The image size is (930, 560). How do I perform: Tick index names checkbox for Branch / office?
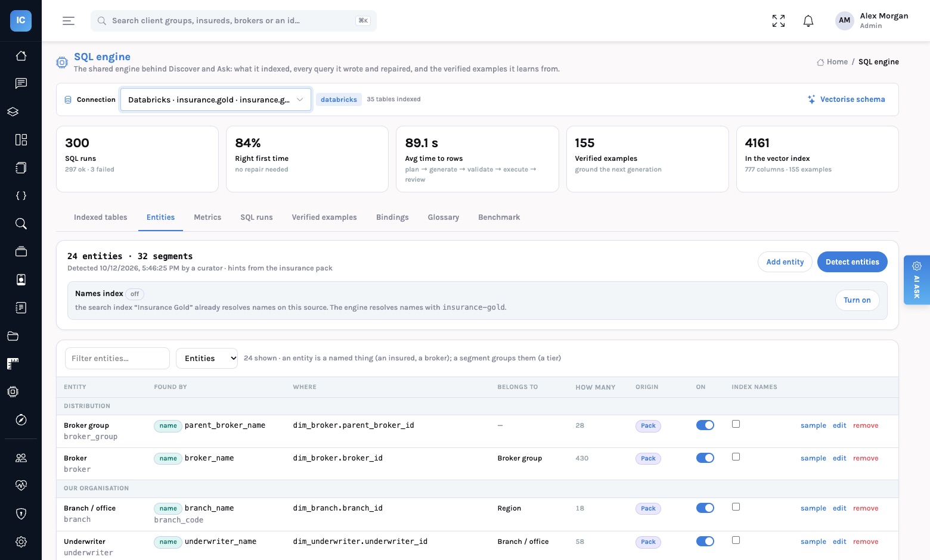pos(736,507)
